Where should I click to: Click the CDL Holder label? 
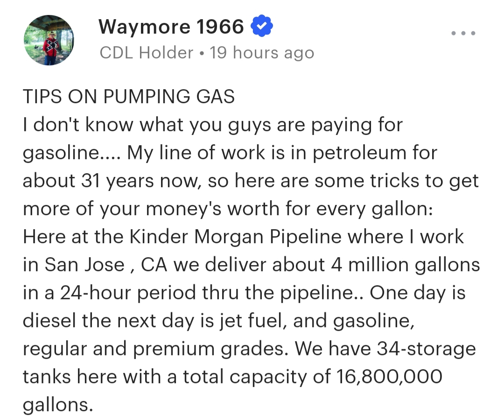[146, 53]
